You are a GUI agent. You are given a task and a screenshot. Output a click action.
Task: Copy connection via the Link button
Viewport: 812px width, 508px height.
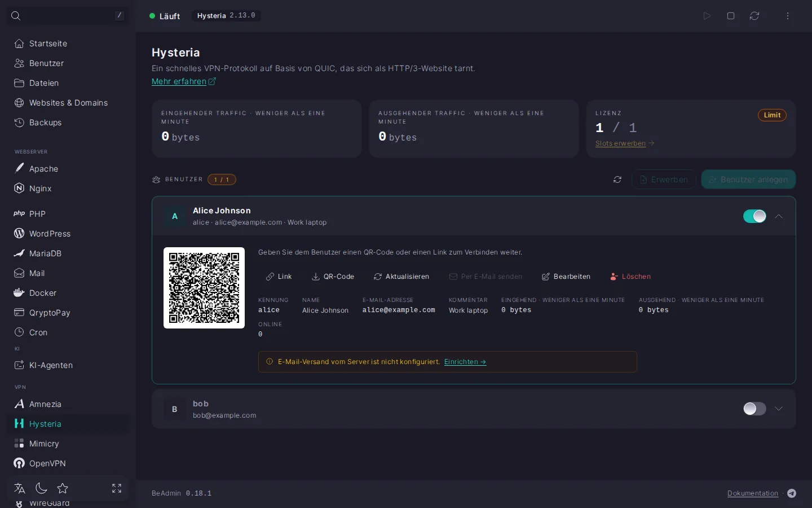(279, 277)
